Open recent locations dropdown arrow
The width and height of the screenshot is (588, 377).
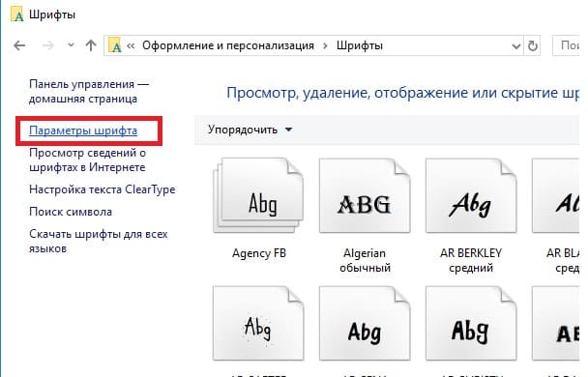click(x=71, y=45)
